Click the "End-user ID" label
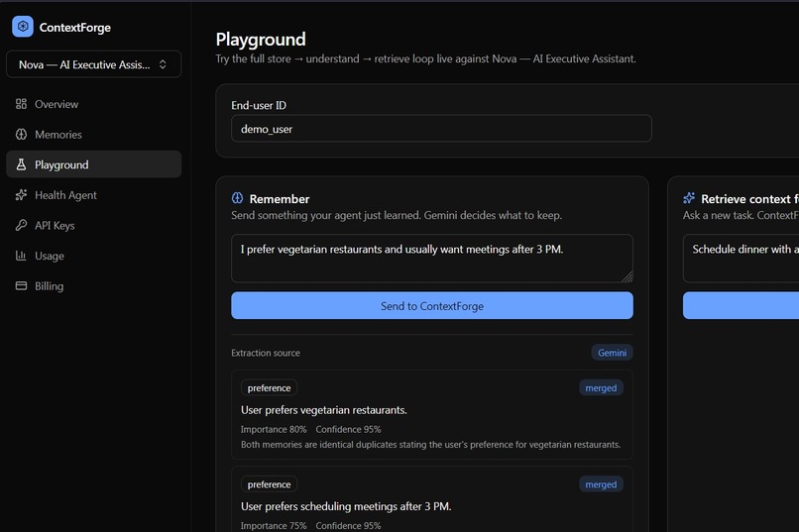The height and width of the screenshot is (532, 799). (259, 105)
